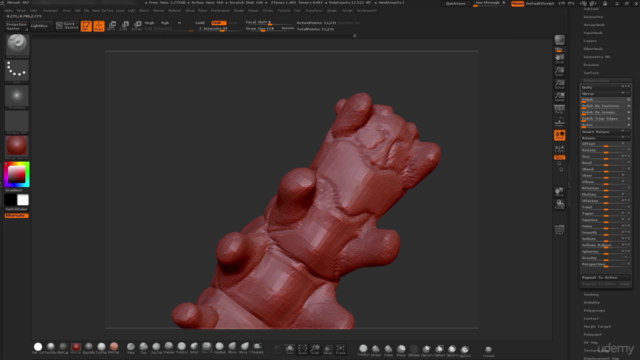The height and width of the screenshot is (360, 640).
Task: Open the Texture Off selector
Action: pyautogui.click(x=17, y=121)
